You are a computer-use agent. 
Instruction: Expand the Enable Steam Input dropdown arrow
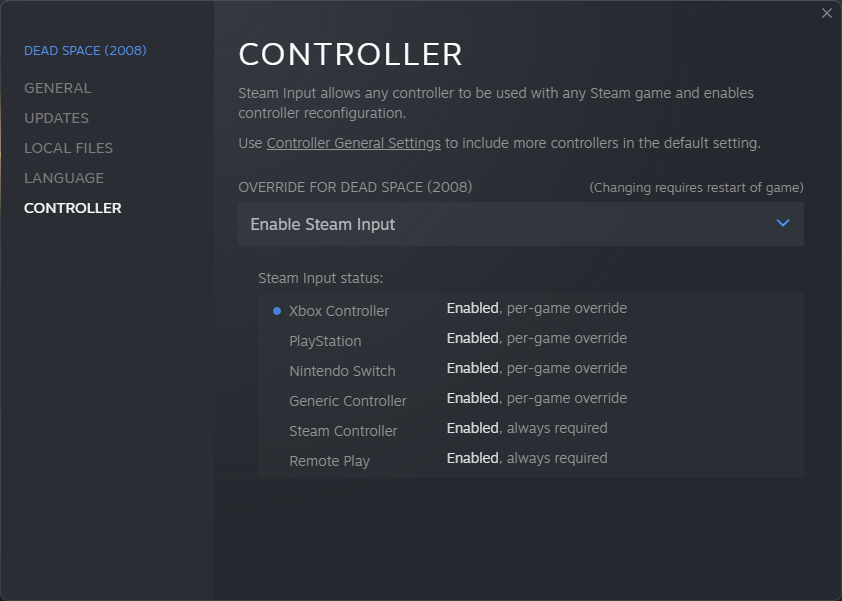tap(783, 224)
